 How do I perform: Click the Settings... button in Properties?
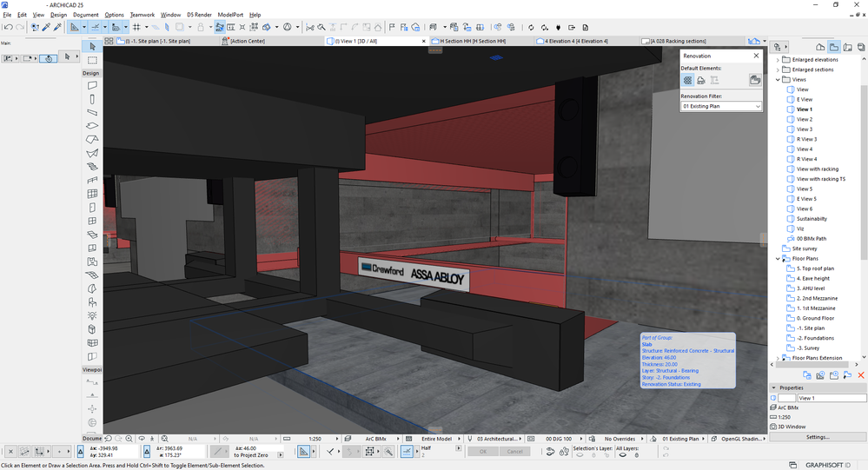(x=817, y=437)
